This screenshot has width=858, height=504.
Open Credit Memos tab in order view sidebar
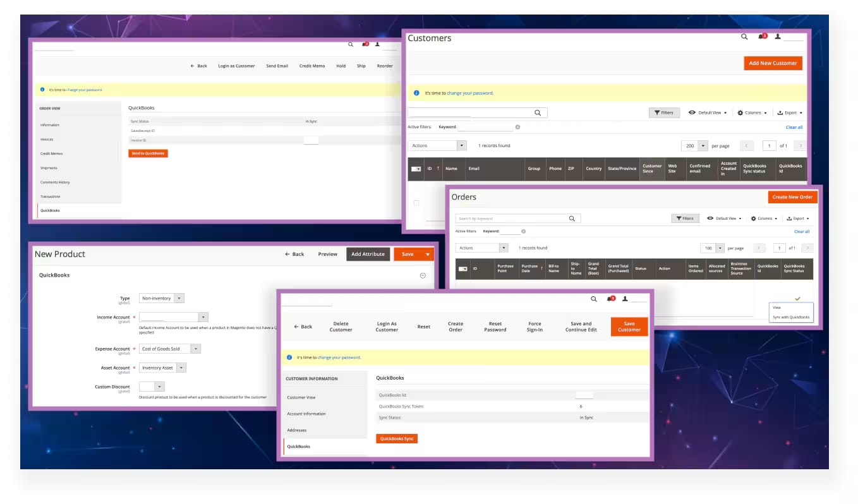coord(51,153)
